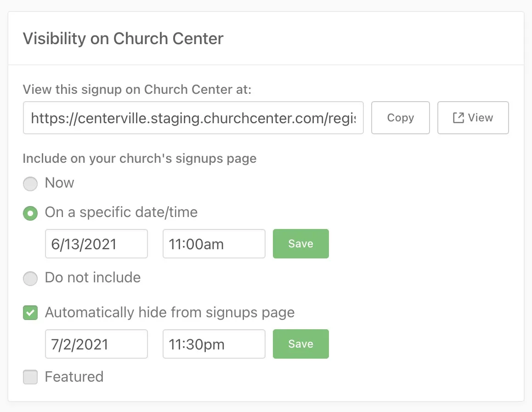Uncheck the automatically hide checkbox
Screen dimensions: 532x412
(x=30, y=314)
